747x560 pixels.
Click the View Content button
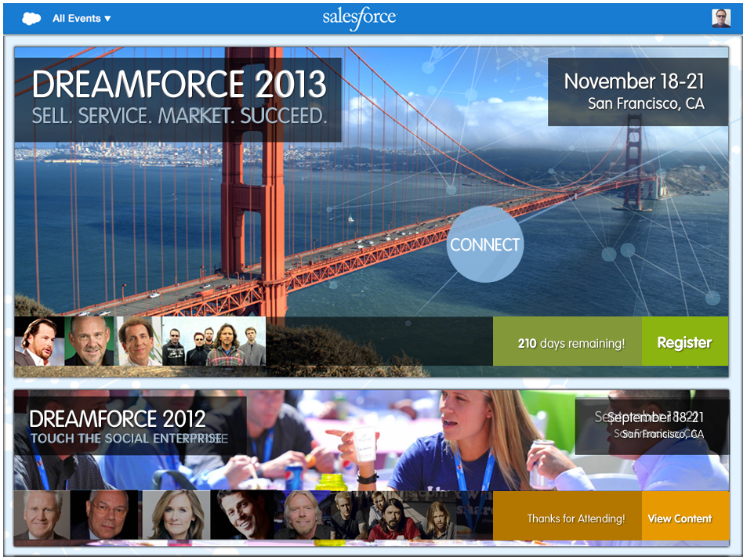685,515
